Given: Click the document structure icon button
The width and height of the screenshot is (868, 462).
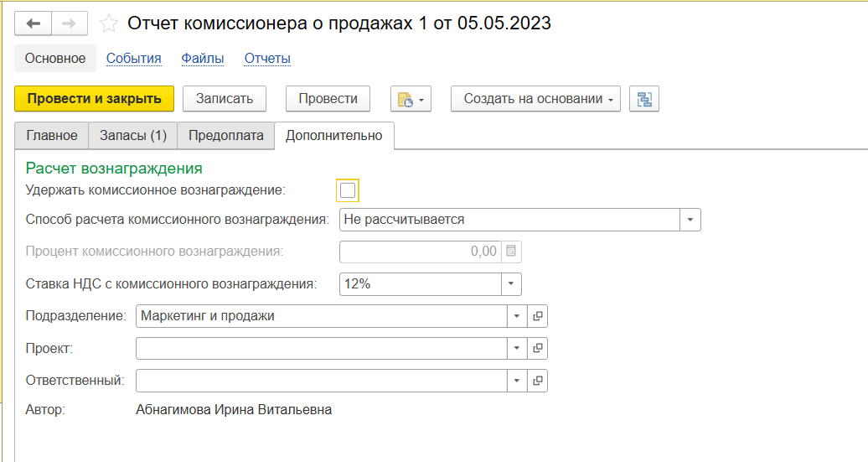Looking at the screenshot, I should 644,99.
